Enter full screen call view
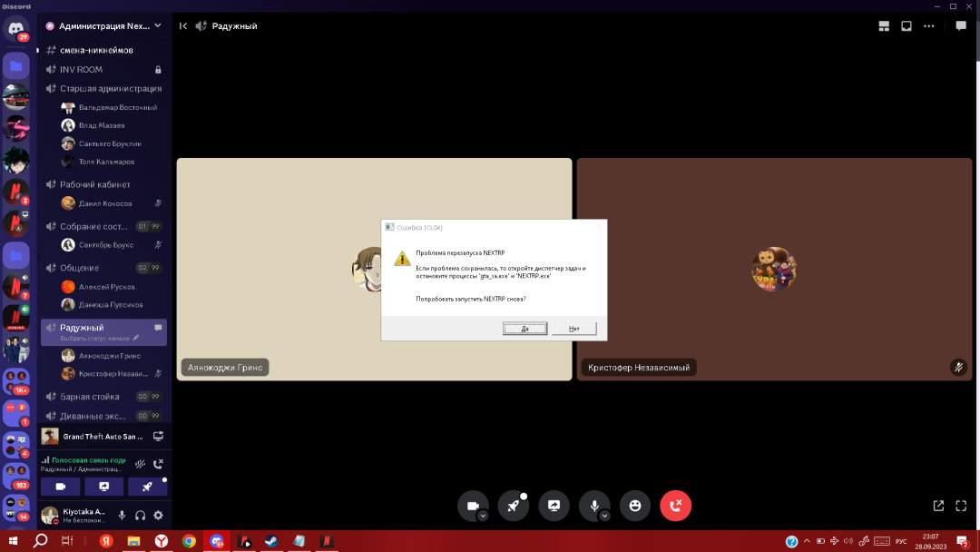 point(961,506)
